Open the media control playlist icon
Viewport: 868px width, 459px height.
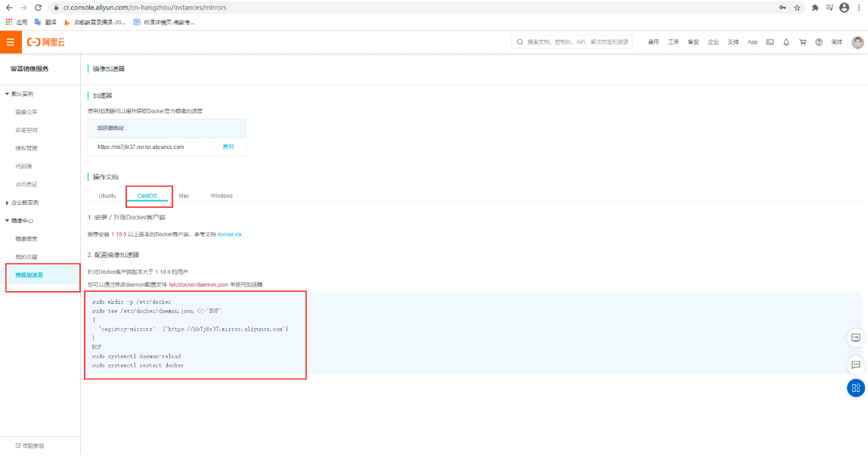[829, 8]
